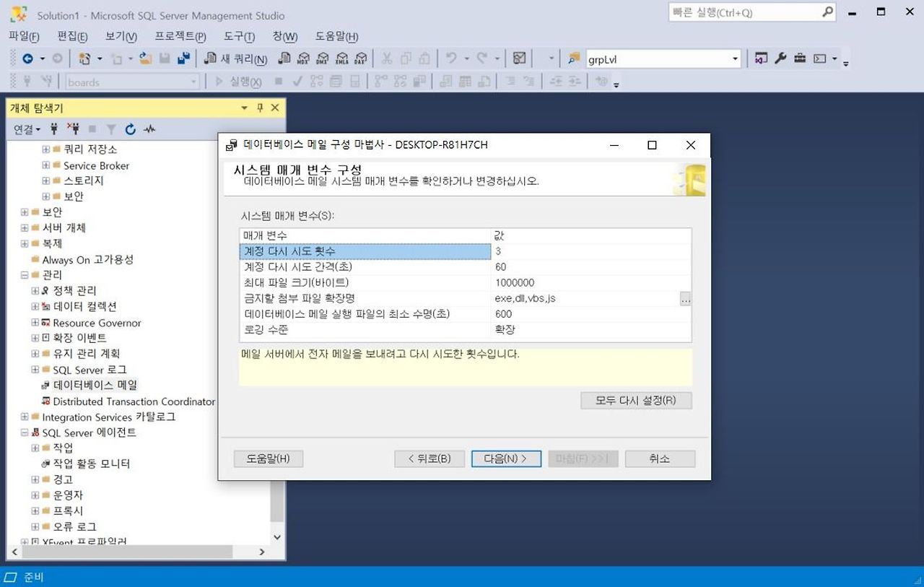Viewport: 924px width, 587px height.
Task: Open the 창(W) menu
Action: coord(285,37)
